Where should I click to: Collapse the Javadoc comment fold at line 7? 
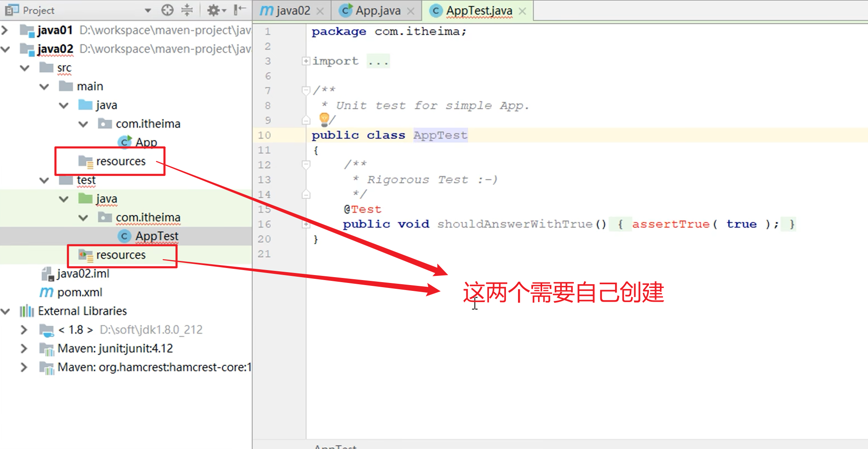coord(306,90)
